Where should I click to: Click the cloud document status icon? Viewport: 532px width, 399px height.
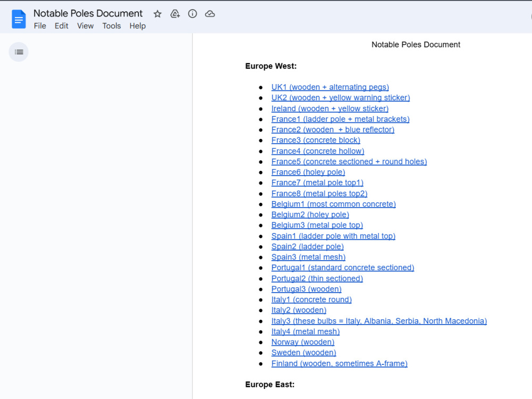pos(210,14)
